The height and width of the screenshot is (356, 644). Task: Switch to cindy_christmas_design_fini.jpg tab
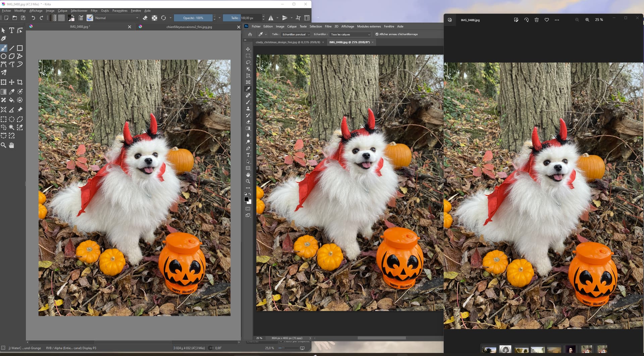click(287, 42)
